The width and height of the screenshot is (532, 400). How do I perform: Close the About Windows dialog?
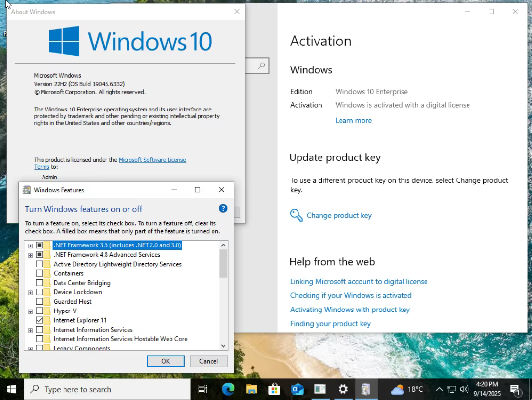click(x=237, y=12)
